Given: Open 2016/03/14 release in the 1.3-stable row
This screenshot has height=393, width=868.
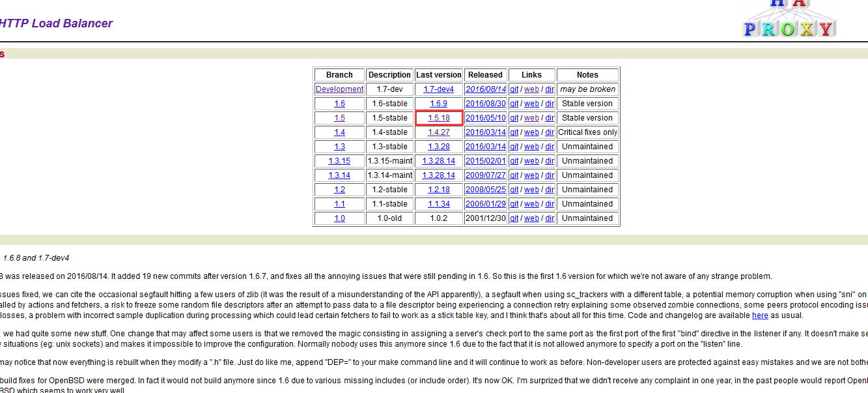Looking at the screenshot, I should tap(486, 147).
